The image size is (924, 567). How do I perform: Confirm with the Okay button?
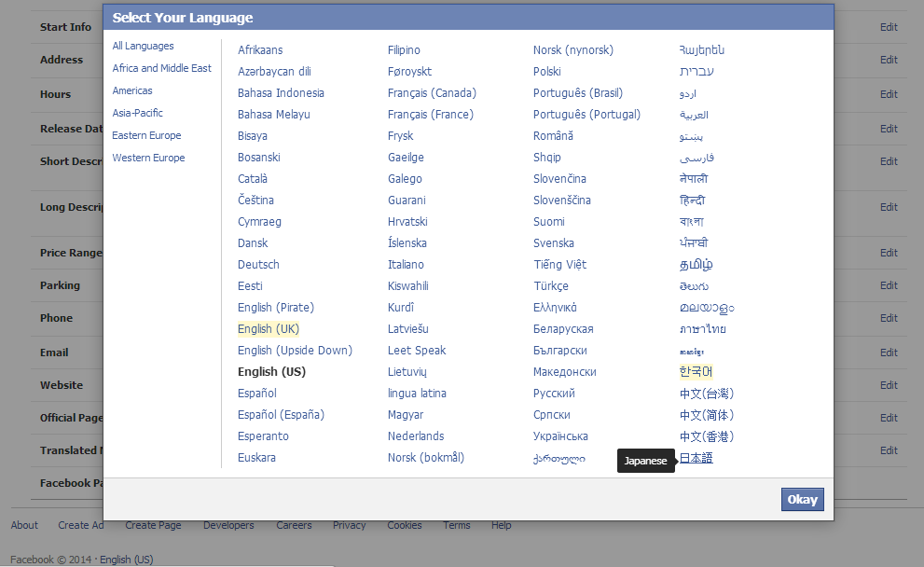point(802,499)
